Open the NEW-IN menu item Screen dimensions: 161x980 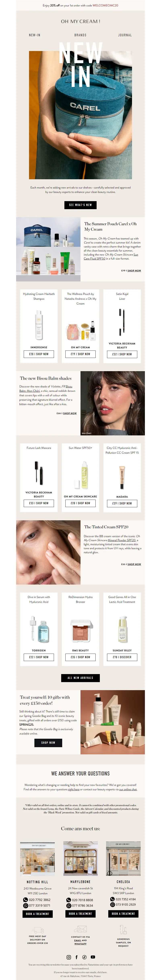coord(35,35)
